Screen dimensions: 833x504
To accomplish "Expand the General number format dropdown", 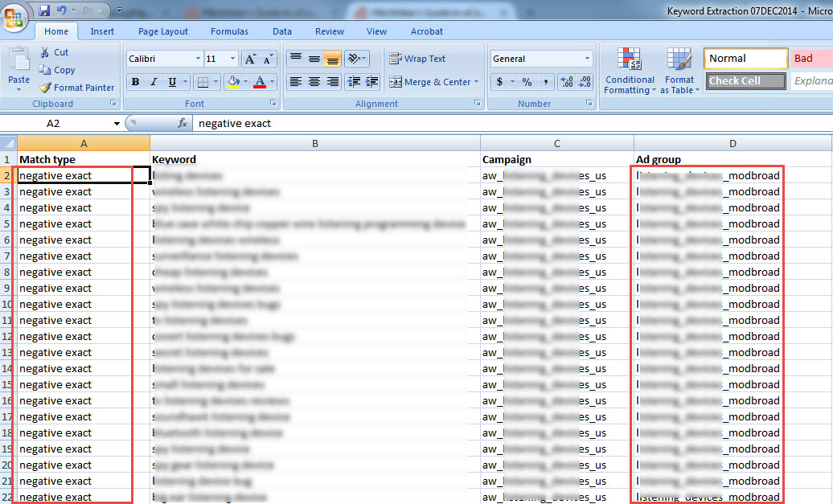I will click(587, 59).
